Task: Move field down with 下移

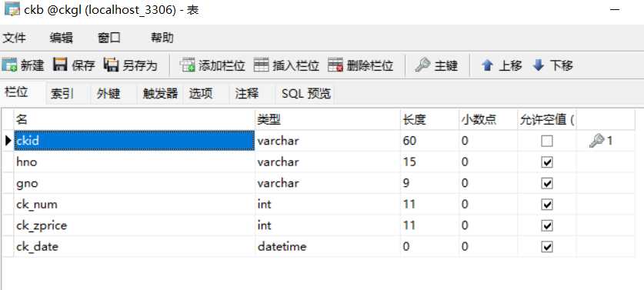Action: pyautogui.click(x=552, y=65)
